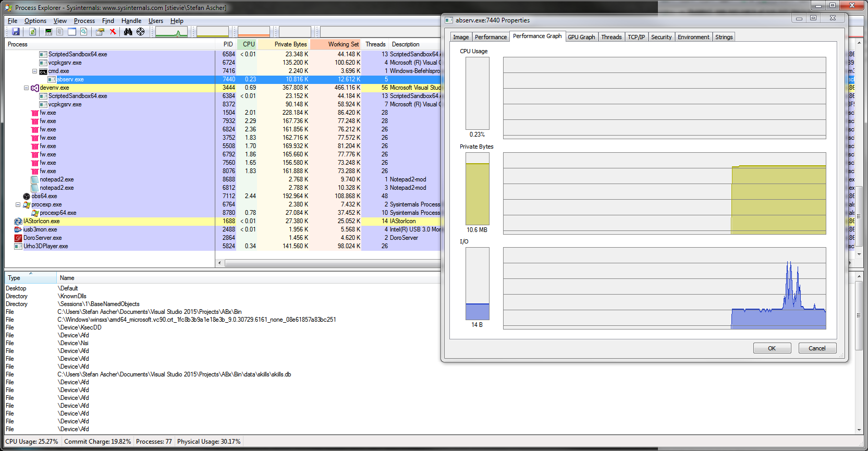Switch to the Image tab
Screen dimensions: 868x451
point(461,37)
